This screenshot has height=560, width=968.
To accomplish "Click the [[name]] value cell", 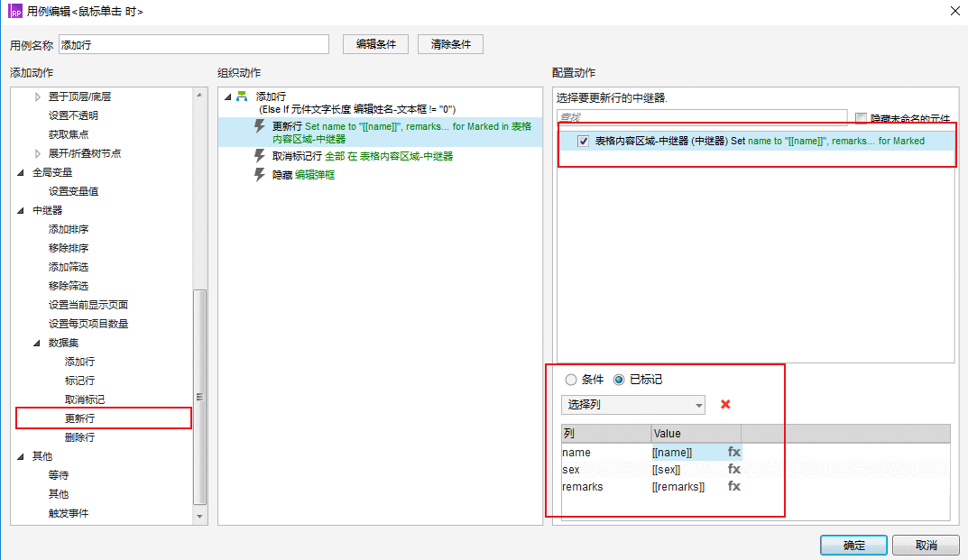I will tap(689, 452).
